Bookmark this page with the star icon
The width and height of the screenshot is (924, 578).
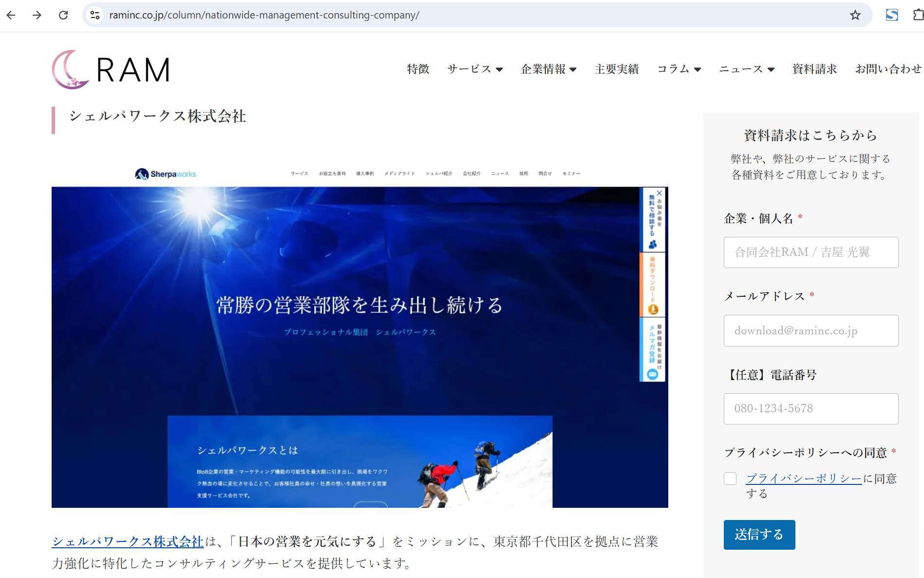tap(855, 15)
